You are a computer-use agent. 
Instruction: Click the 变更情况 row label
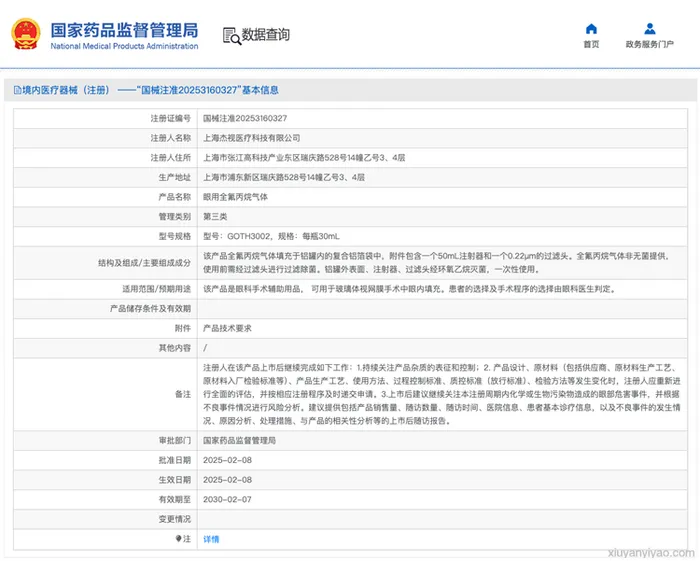[x=175, y=519]
